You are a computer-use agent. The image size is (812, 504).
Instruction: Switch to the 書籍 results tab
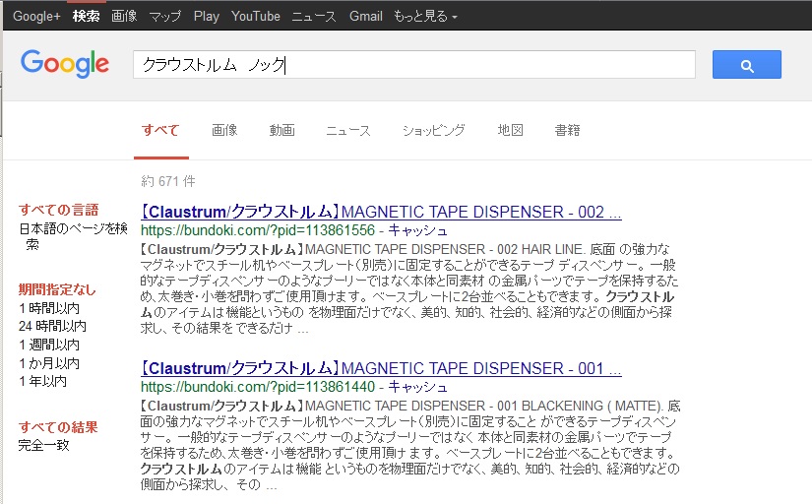(567, 131)
